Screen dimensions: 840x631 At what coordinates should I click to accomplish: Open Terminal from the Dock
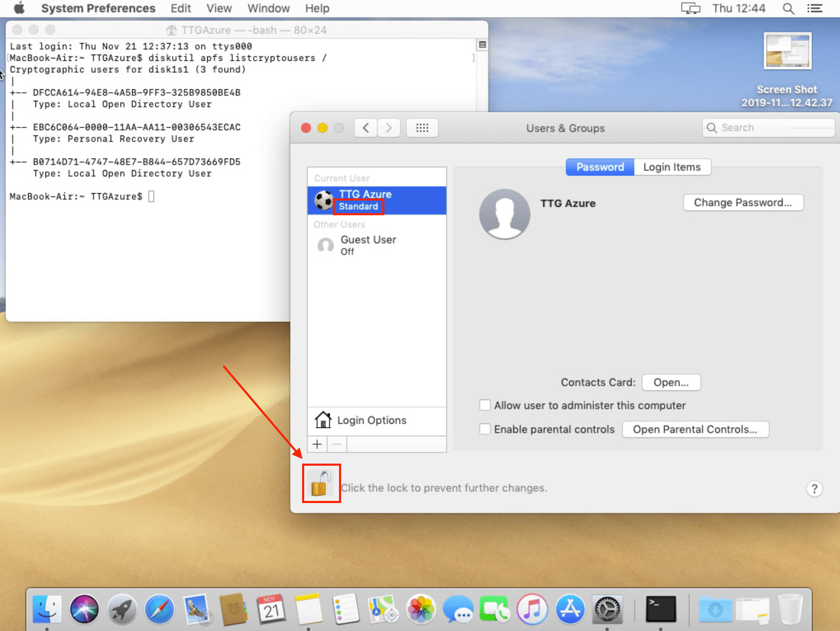(660, 609)
